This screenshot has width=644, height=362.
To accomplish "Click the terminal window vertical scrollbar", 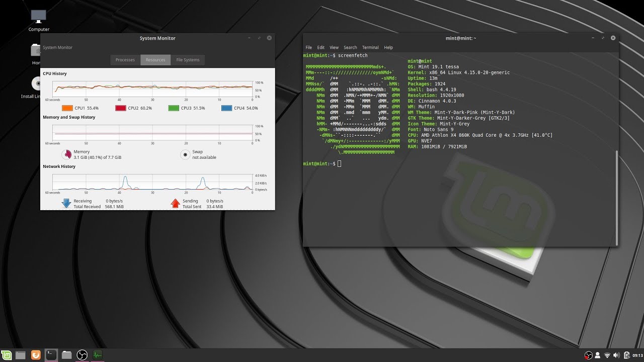I will pyautogui.click(x=617, y=198).
